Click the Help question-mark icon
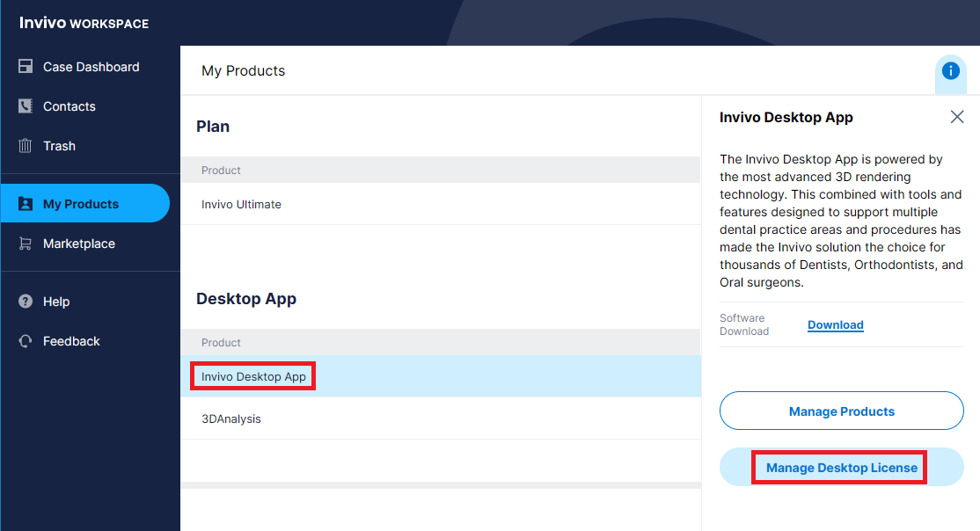980x531 pixels. tap(26, 302)
